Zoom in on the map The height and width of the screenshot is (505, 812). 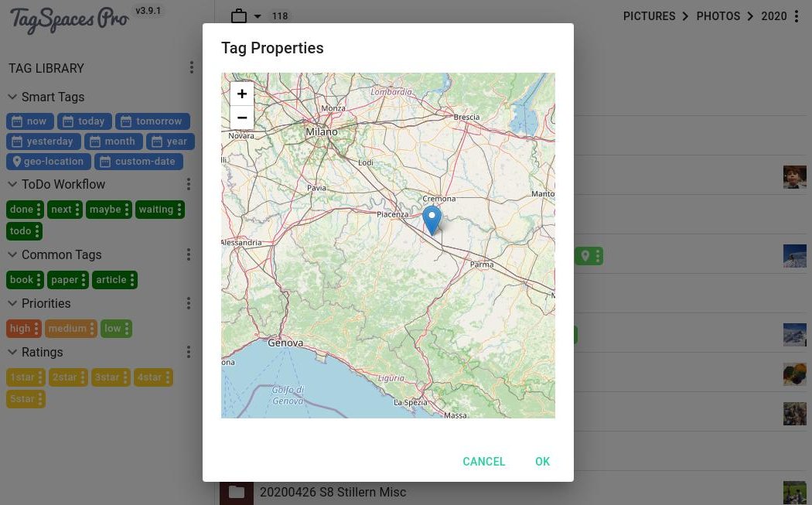tap(242, 94)
